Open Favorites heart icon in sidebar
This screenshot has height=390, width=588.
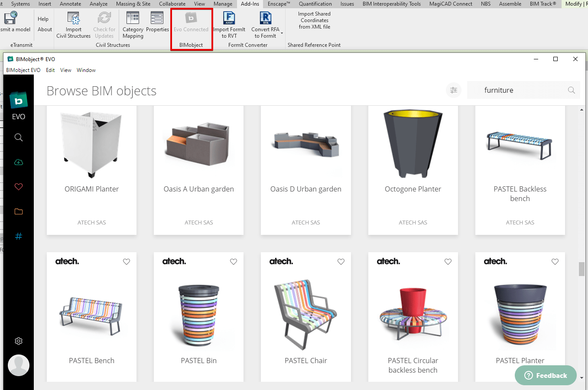[x=18, y=187]
